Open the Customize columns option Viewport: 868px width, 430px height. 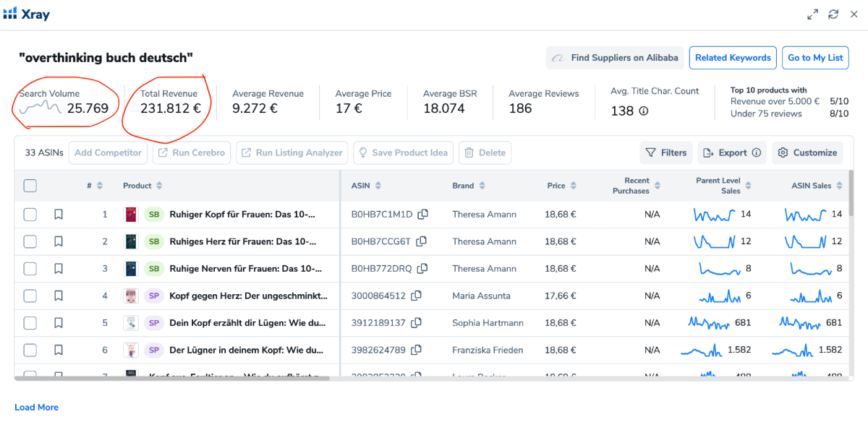(808, 152)
